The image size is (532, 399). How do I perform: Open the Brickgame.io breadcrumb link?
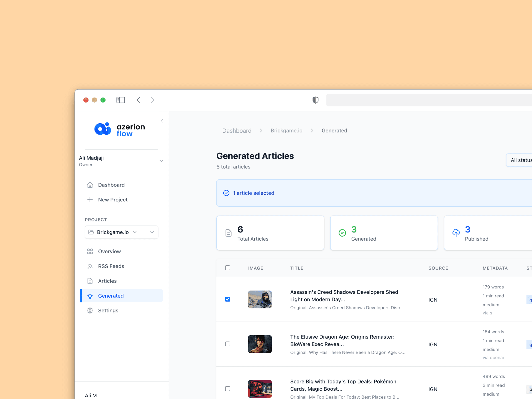tap(286, 131)
